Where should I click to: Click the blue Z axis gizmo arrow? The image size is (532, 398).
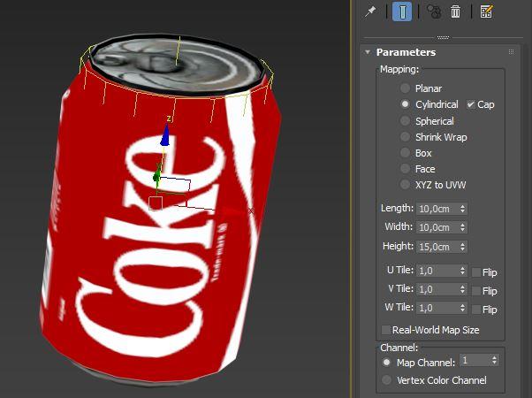pos(165,135)
